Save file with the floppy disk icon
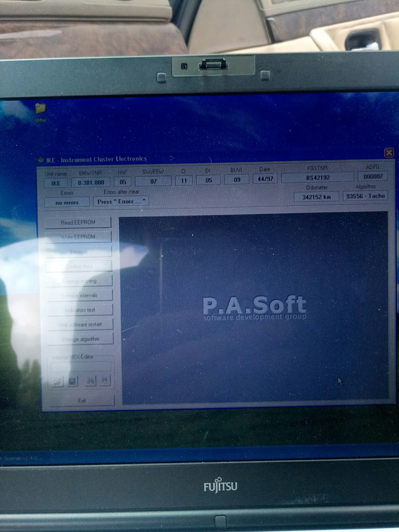The height and width of the screenshot is (532, 399). click(73, 382)
